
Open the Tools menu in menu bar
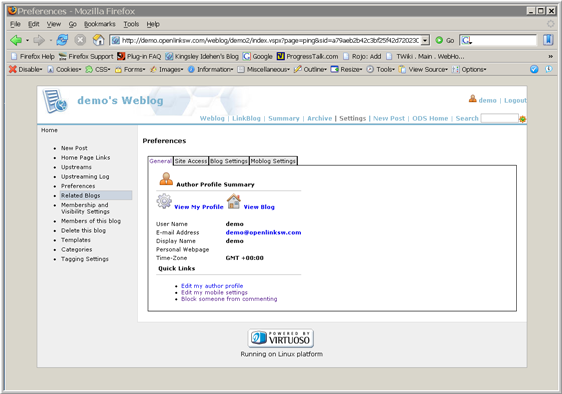(x=131, y=24)
